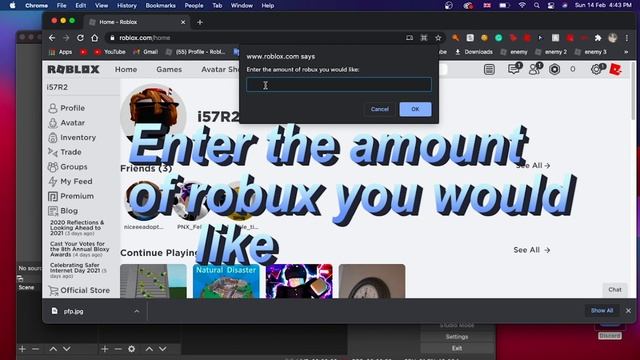Click the Official Store cart icon
The image size is (640, 360).
[53, 290]
